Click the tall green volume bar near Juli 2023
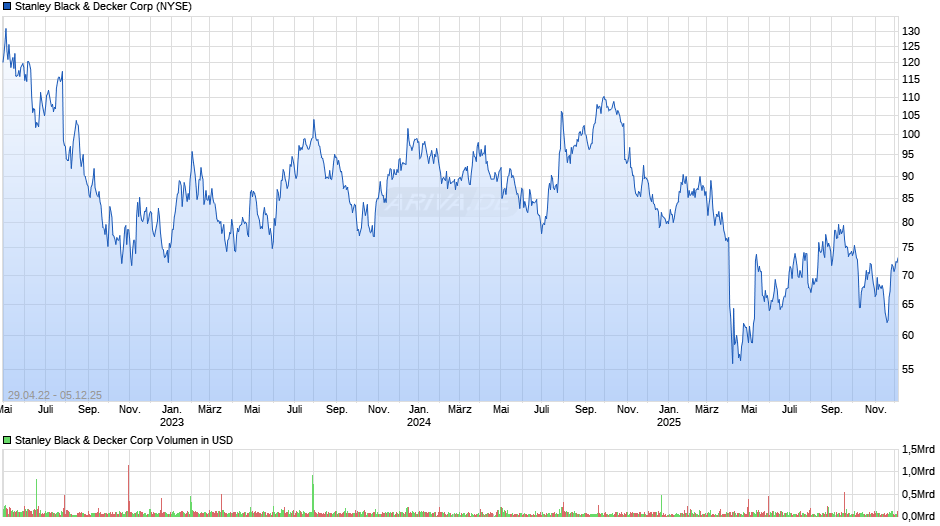 pyautogui.click(x=312, y=495)
